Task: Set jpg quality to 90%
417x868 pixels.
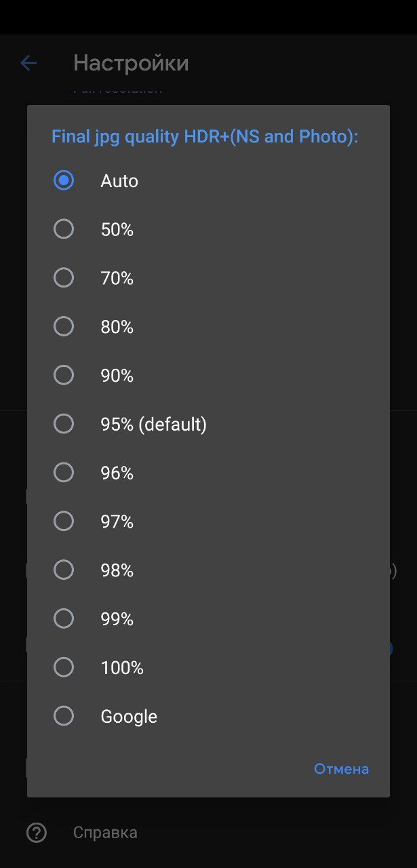Action: tap(64, 376)
